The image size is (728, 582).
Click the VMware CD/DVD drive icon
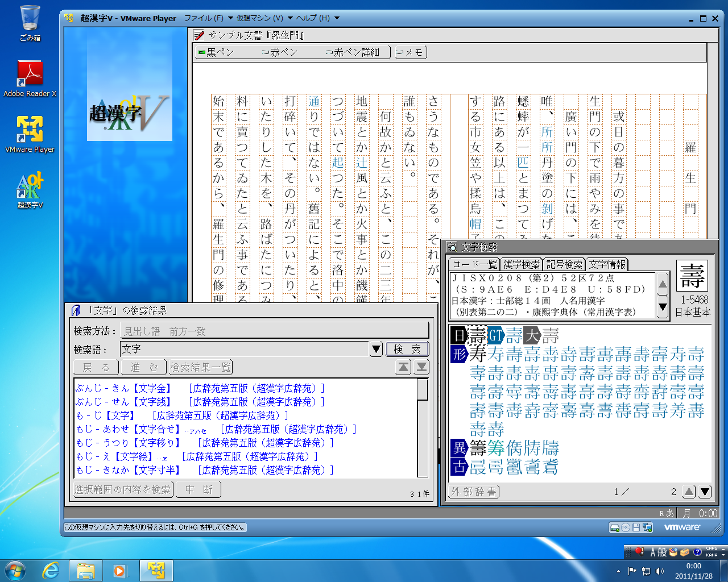click(626, 527)
